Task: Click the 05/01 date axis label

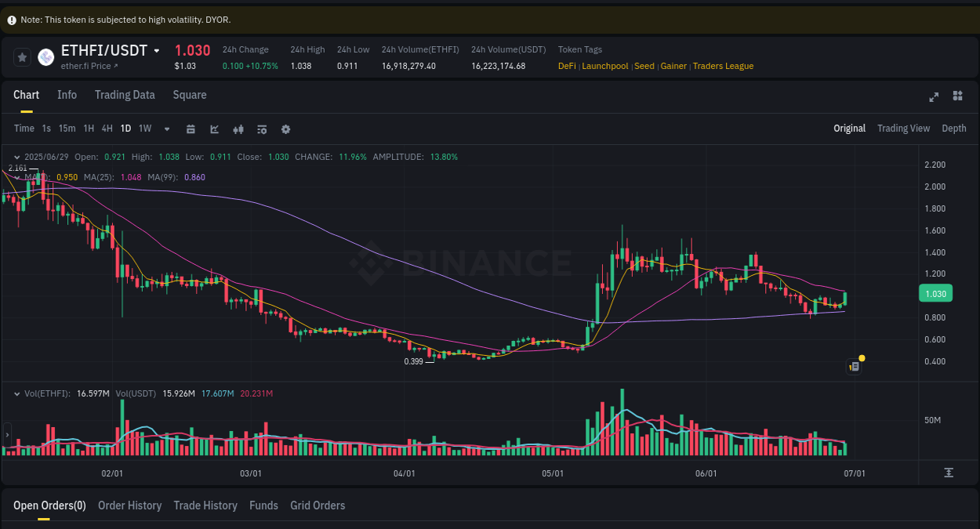Action: coord(553,473)
